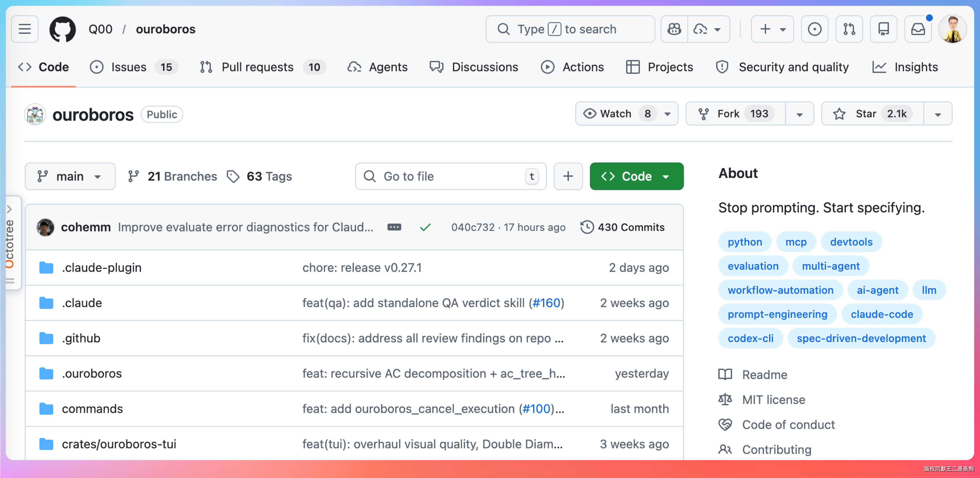Open the GitHub homepage logo
Image resolution: width=980 pixels, height=478 pixels.
pyautogui.click(x=62, y=29)
